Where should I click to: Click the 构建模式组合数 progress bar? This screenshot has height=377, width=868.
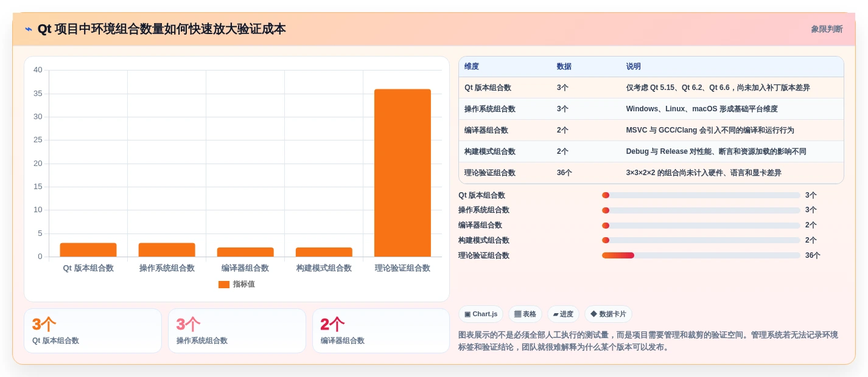pyautogui.click(x=701, y=240)
